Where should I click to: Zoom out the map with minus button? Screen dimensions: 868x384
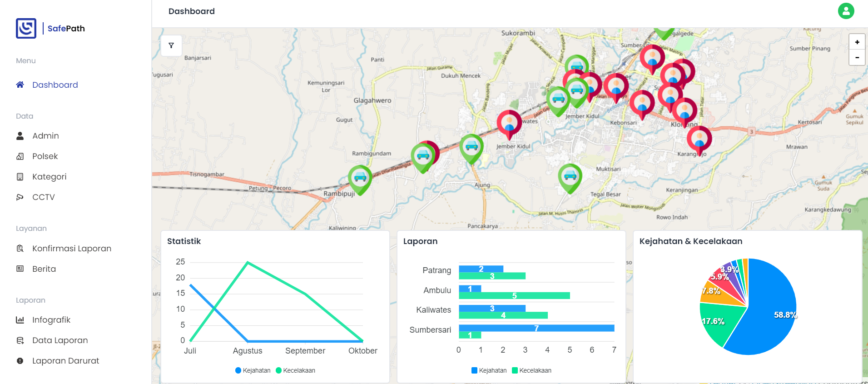tap(857, 58)
